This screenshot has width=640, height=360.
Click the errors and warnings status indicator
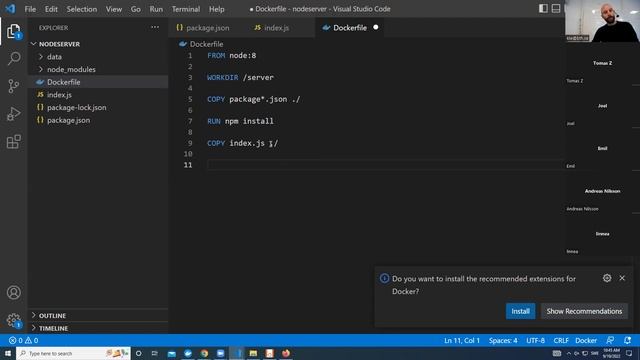click(24, 340)
